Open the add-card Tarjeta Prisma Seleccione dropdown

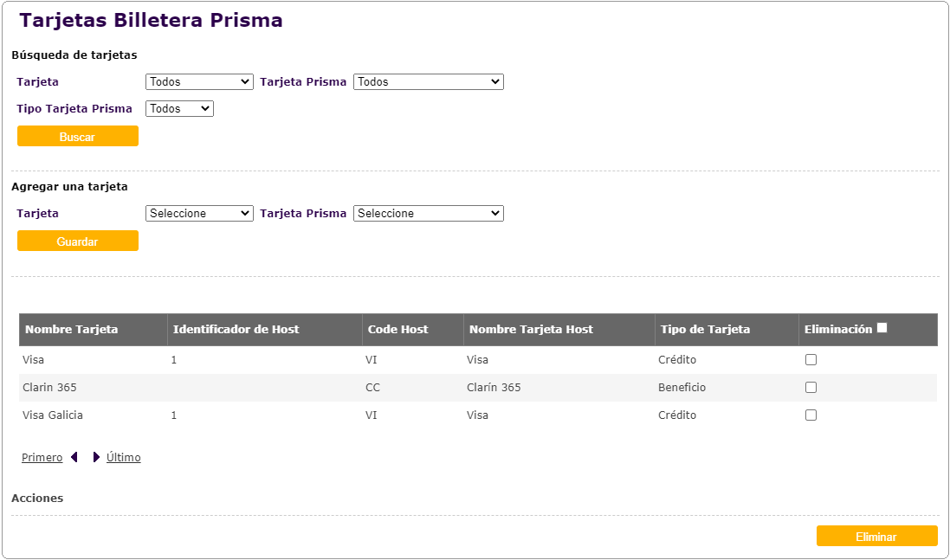tap(428, 214)
